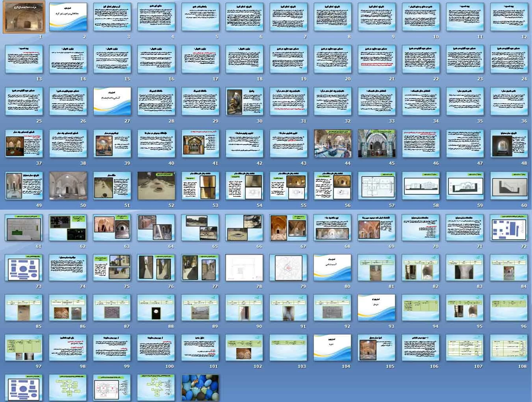
Task: Choose slide 72 blue block diagram
Action: 509,228
